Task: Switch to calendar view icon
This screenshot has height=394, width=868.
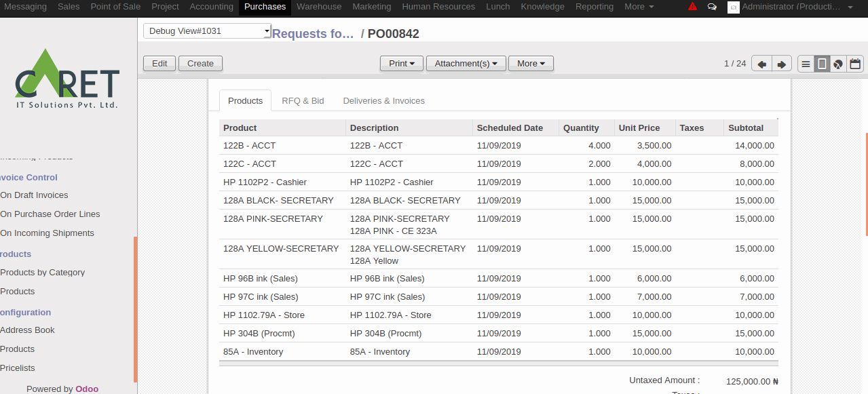Action: pos(855,64)
